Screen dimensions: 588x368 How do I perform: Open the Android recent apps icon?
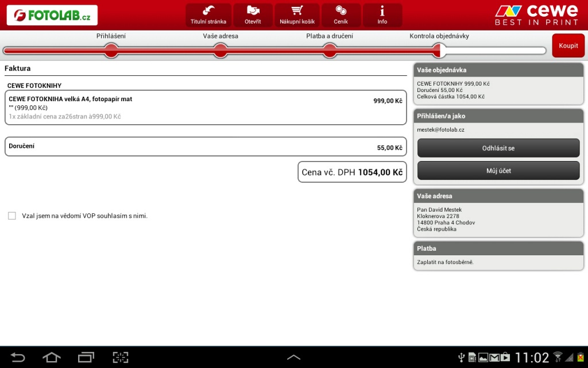tap(86, 357)
